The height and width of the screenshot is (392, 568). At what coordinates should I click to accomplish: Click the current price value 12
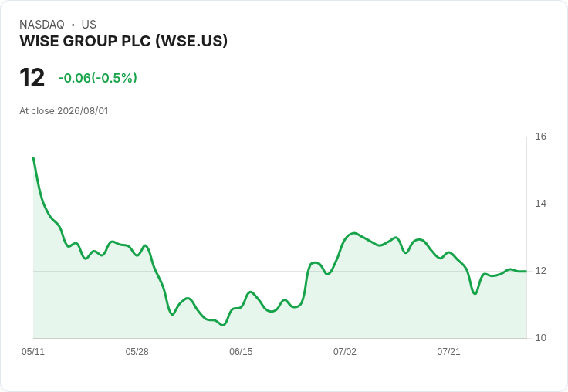[32, 77]
